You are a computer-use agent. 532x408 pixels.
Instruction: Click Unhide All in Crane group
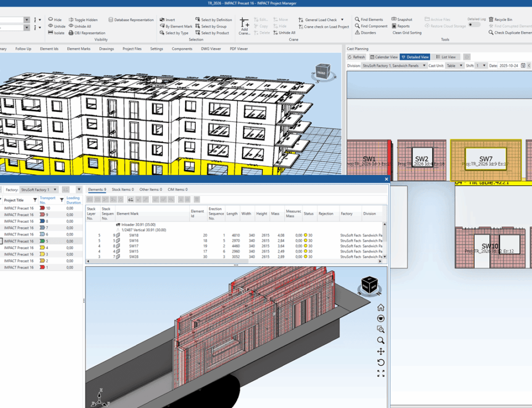pos(284,32)
